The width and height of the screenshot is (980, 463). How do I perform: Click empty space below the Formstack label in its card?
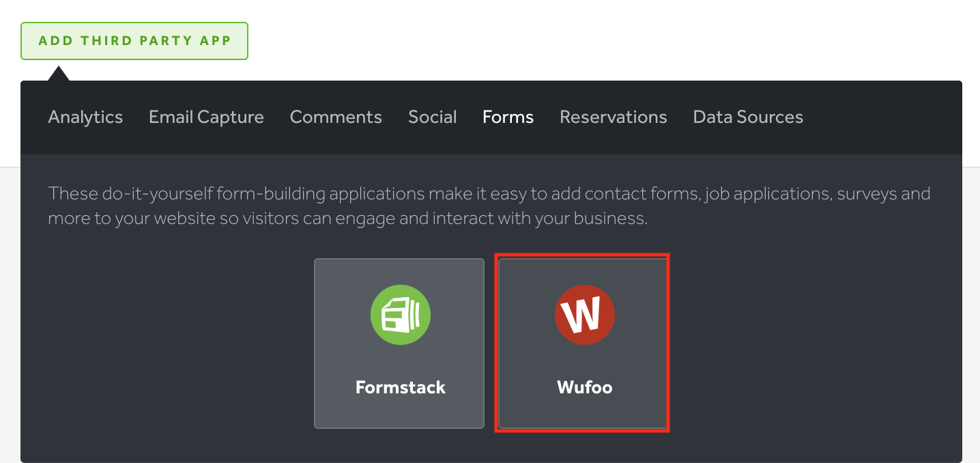coord(401,412)
